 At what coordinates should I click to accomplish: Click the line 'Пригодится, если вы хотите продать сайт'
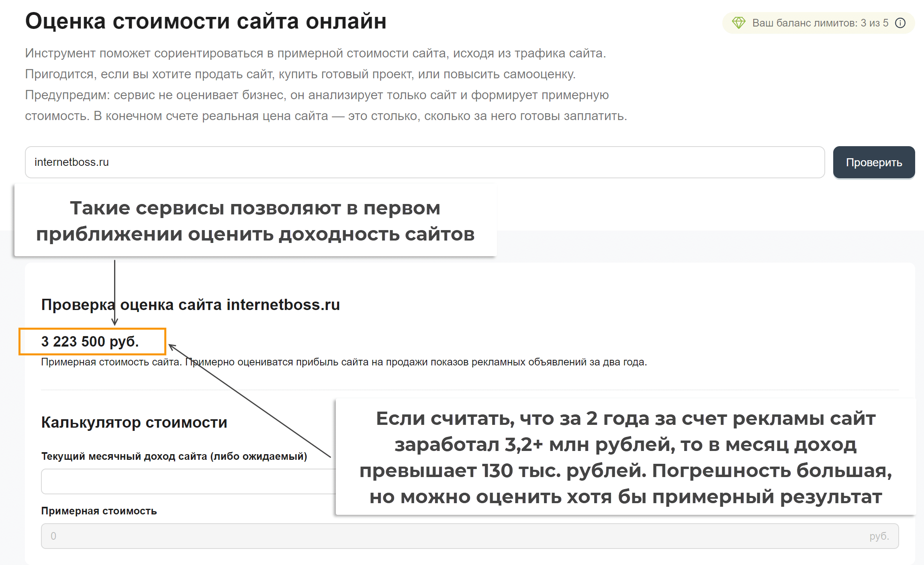click(300, 74)
